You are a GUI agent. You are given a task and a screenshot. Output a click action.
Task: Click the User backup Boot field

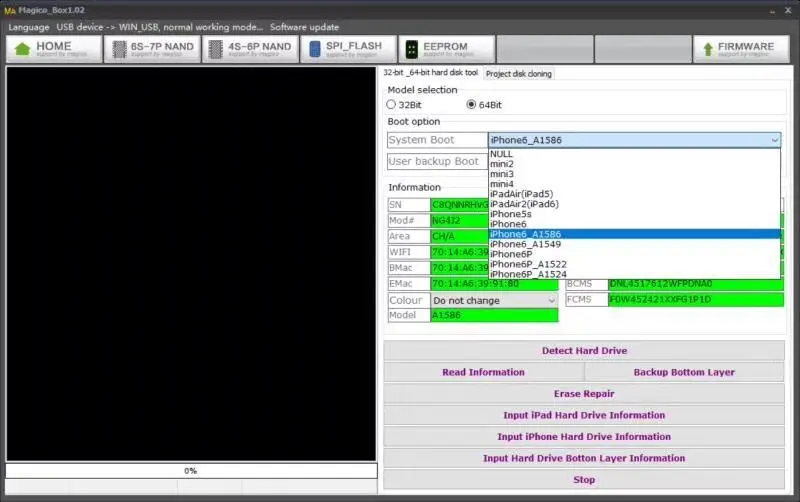pos(437,161)
